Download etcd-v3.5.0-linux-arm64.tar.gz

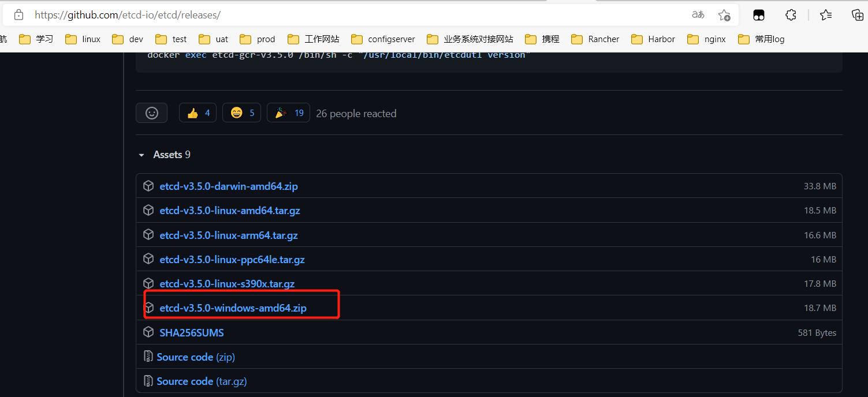(x=229, y=235)
